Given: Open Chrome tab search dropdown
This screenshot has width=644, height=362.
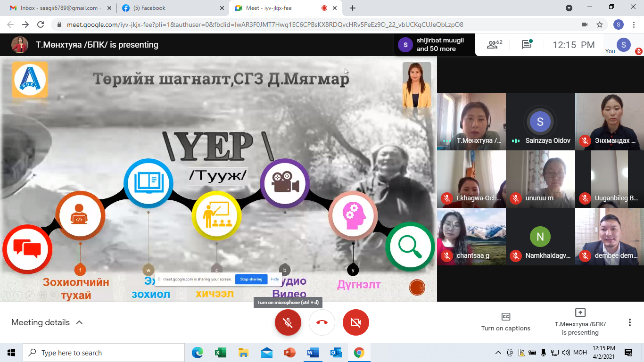Looking at the screenshot, I should pyautogui.click(x=569, y=8).
